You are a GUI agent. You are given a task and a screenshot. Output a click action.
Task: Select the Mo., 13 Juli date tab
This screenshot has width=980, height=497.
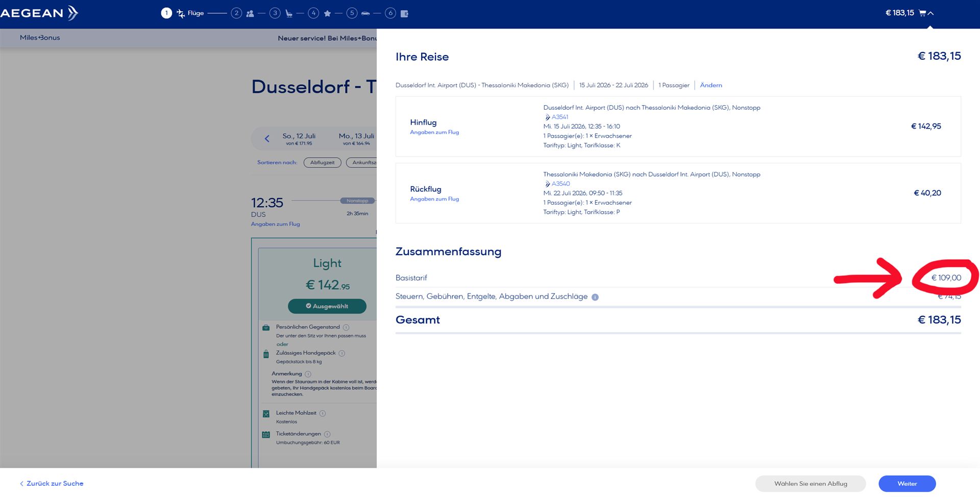click(x=356, y=139)
